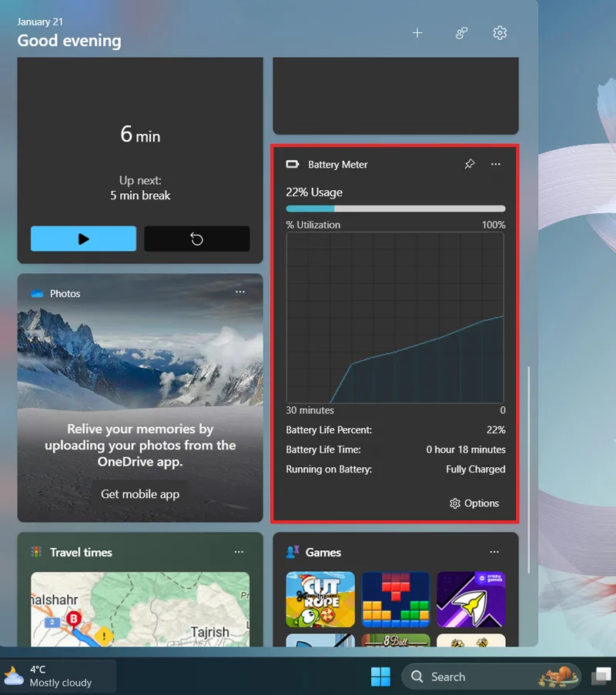Screen dimensions: 616x695
Task: Open more options for Travel times widget
Action: point(239,552)
